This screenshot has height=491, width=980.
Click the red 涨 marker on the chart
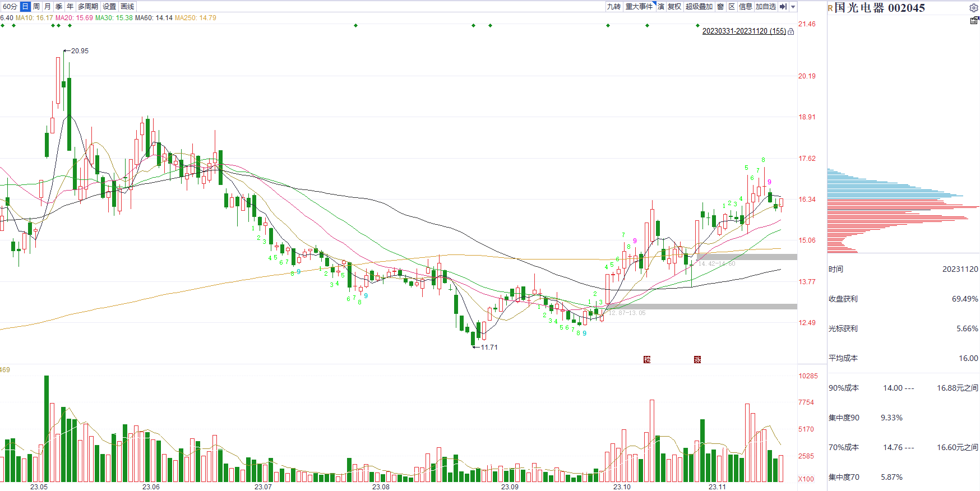(x=697, y=359)
